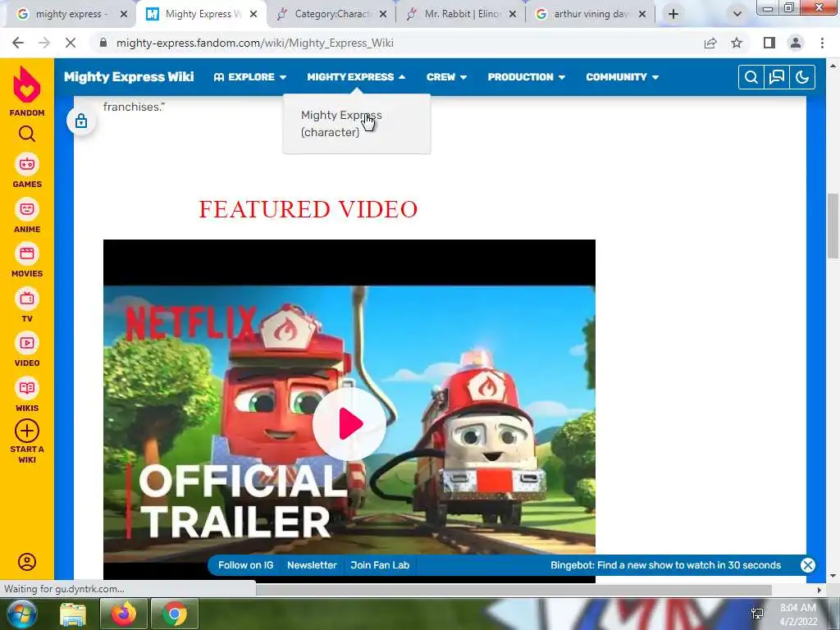This screenshot has width=840, height=630.
Task: Open the Fandom home logo
Action: point(27,91)
